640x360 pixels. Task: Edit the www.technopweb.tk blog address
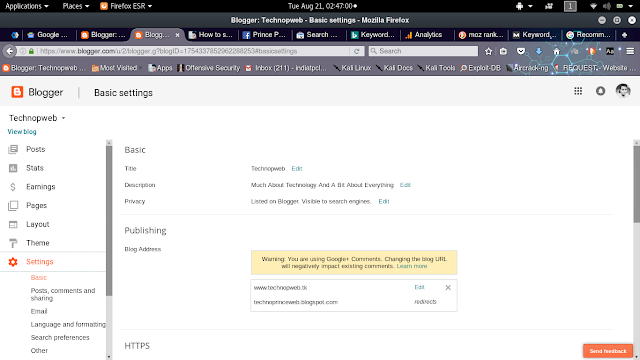tap(420, 287)
